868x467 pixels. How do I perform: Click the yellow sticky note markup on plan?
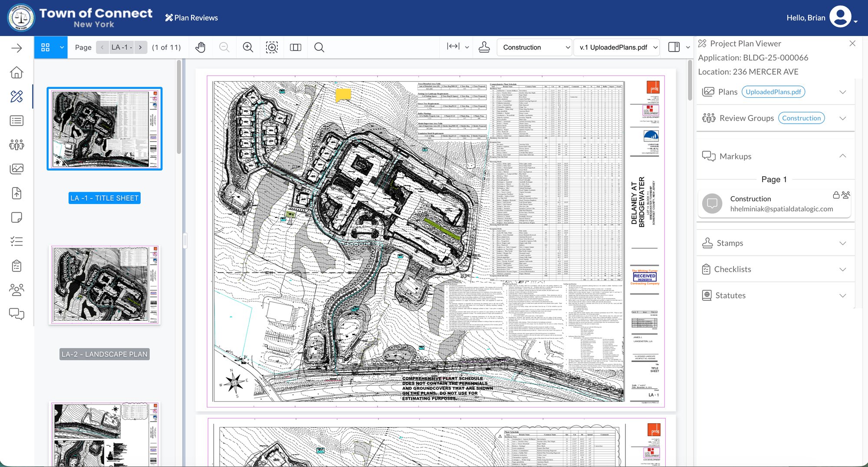coord(343,94)
